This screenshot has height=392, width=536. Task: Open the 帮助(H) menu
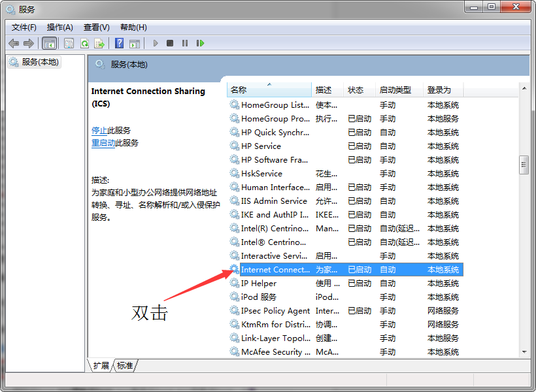[x=133, y=27]
